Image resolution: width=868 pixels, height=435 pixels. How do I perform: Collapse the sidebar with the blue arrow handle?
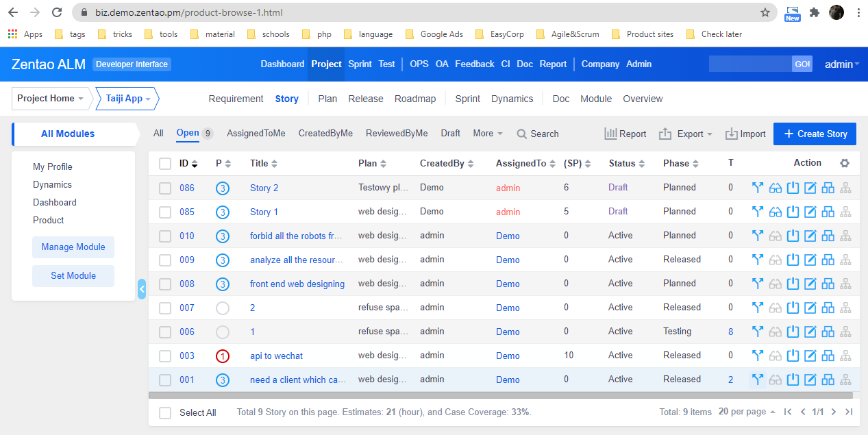[x=142, y=289]
